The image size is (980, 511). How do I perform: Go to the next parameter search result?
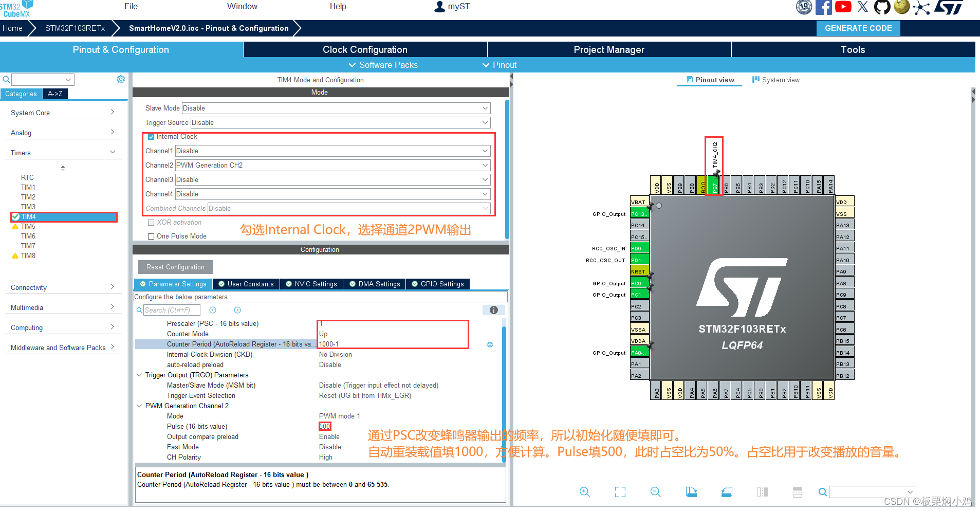coord(237,310)
